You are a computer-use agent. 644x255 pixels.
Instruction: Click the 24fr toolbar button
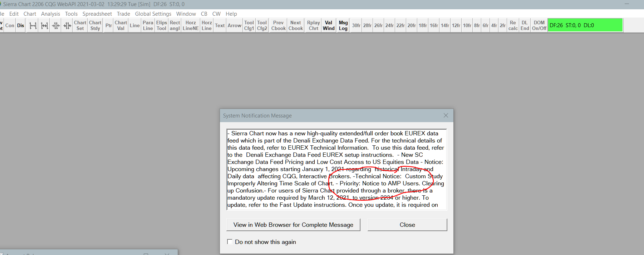pyautogui.click(x=389, y=25)
